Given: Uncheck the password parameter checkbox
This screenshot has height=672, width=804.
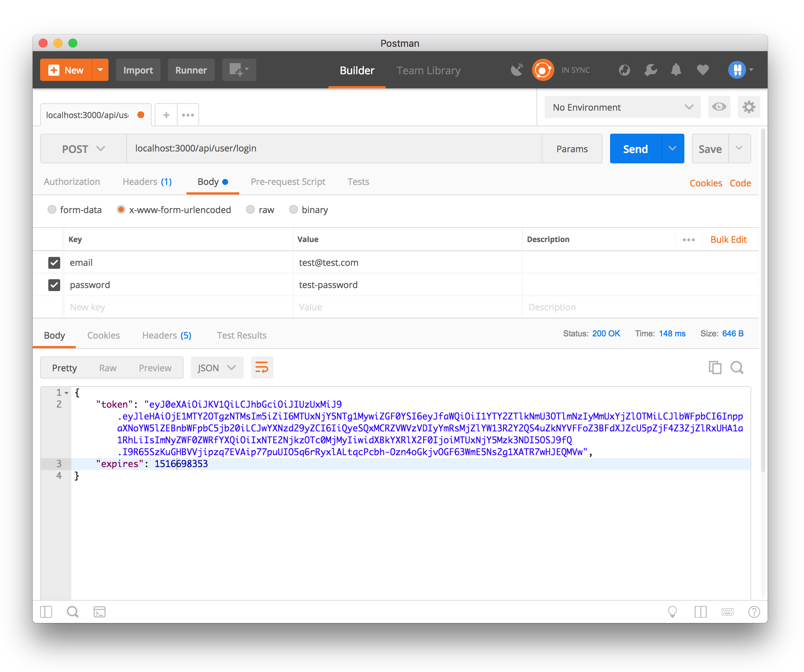Looking at the screenshot, I should (x=54, y=285).
